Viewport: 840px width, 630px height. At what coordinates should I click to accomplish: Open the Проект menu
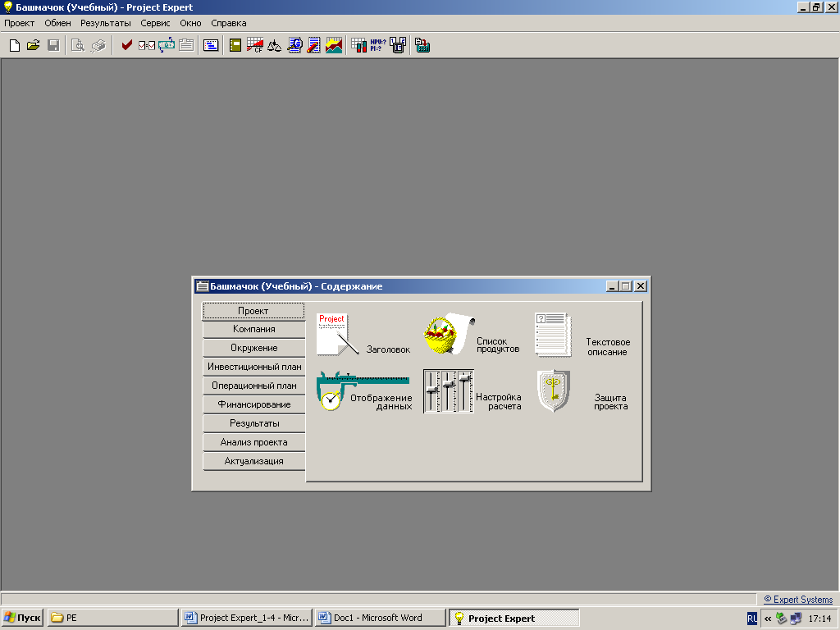point(20,23)
